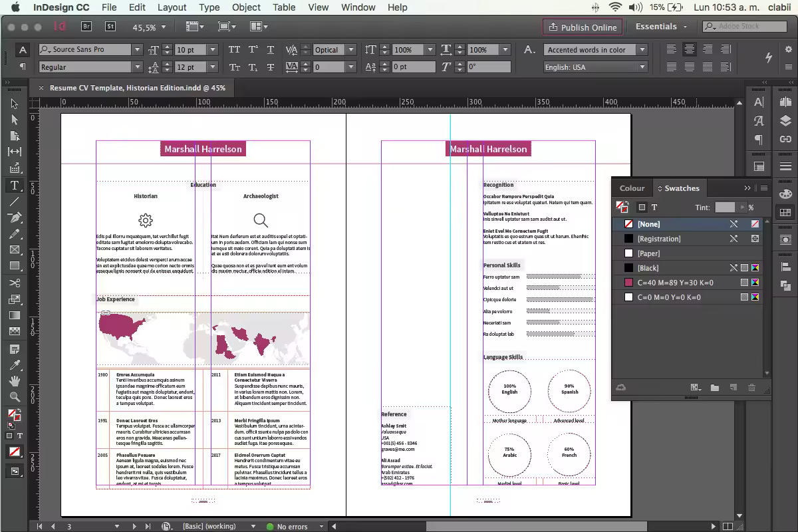Viewport: 798px width, 532px height.
Task: Go to first page arrow
Action: [x=39, y=526]
